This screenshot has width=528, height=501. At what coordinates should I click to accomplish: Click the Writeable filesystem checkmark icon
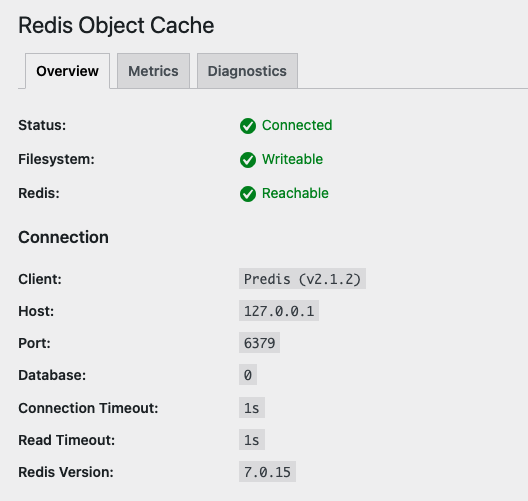pyautogui.click(x=248, y=160)
